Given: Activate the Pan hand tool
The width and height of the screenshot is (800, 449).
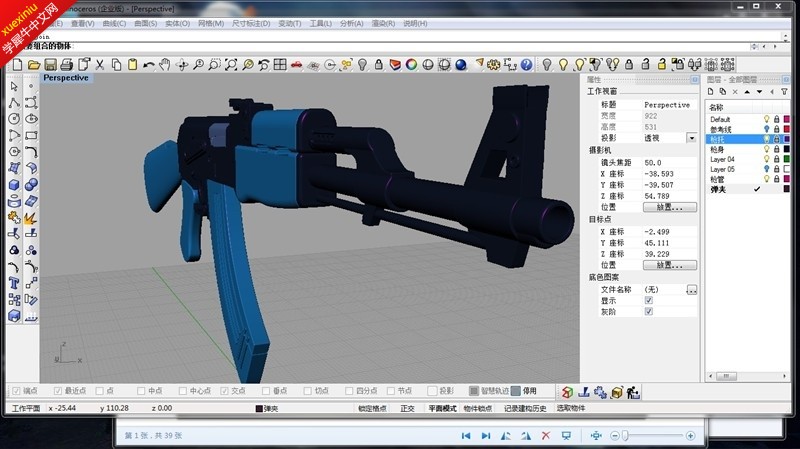Looking at the screenshot, I should (x=164, y=65).
